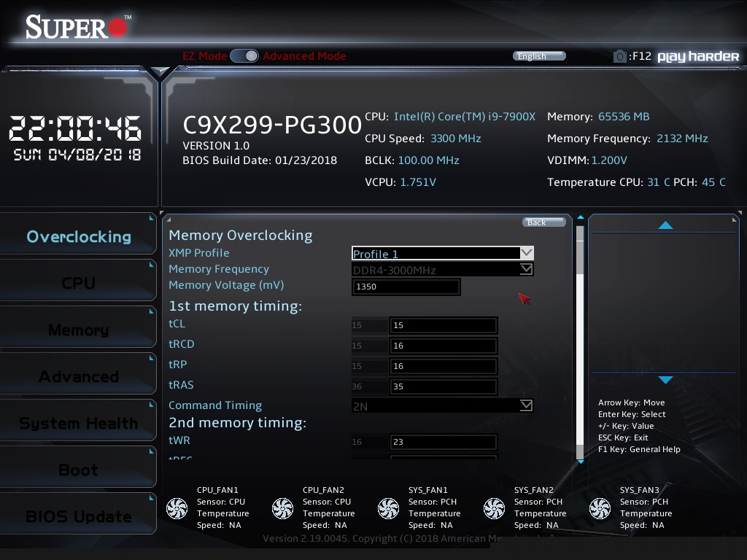Image resolution: width=747 pixels, height=560 pixels.
Task: Click the CPU_FAN1 fan icon
Action: pos(177,508)
